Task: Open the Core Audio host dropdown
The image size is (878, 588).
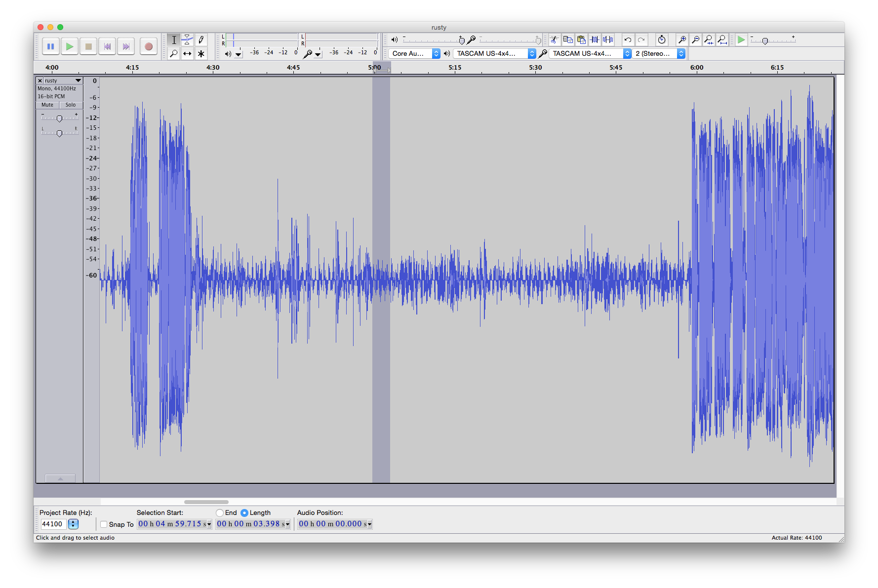Action: (x=414, y=53)
